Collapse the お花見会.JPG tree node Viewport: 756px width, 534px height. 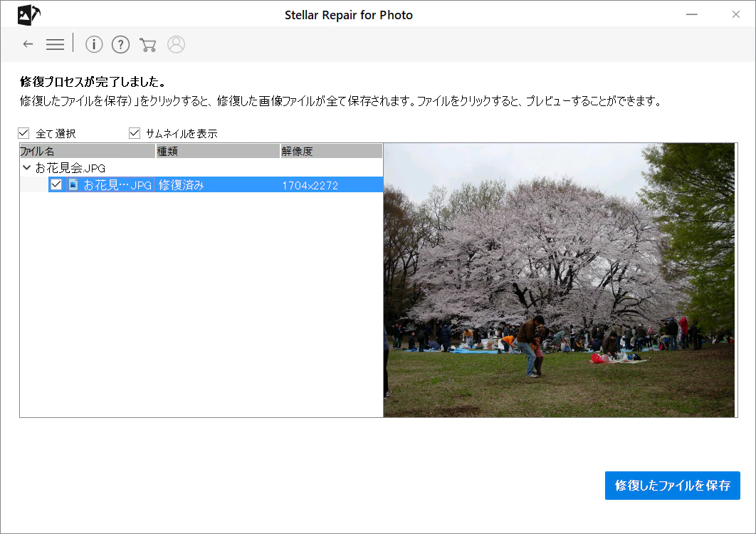(27, 168)
